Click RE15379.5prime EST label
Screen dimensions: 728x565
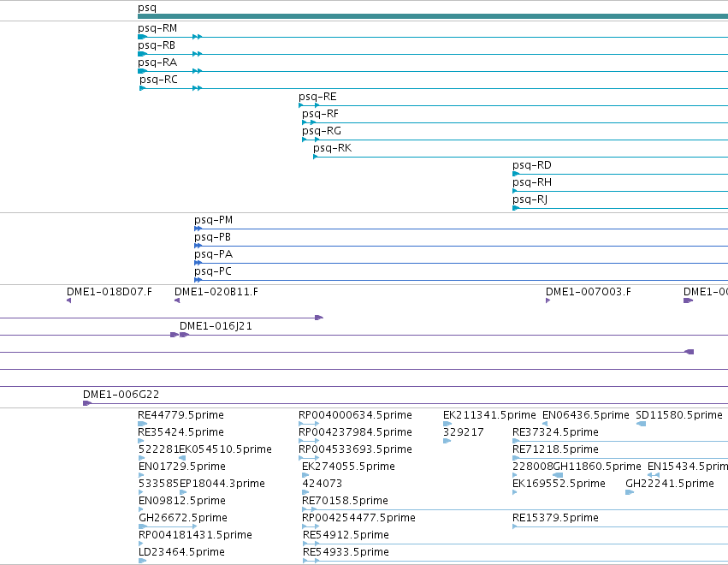click(x=556, y=518)
